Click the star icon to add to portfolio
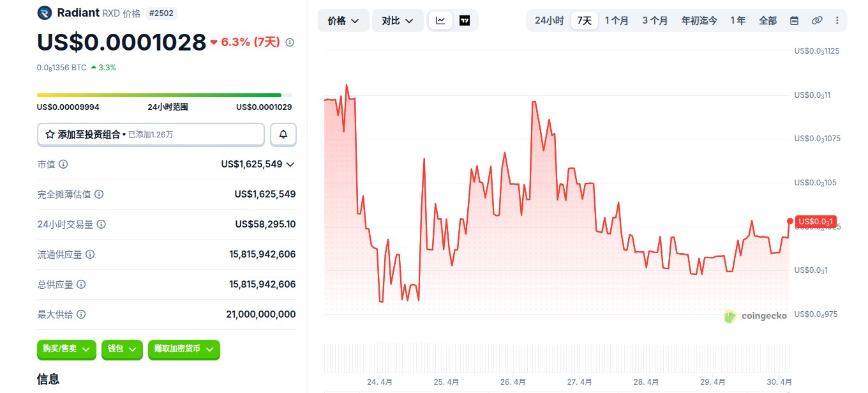868x393 pixels. point(49,135)
